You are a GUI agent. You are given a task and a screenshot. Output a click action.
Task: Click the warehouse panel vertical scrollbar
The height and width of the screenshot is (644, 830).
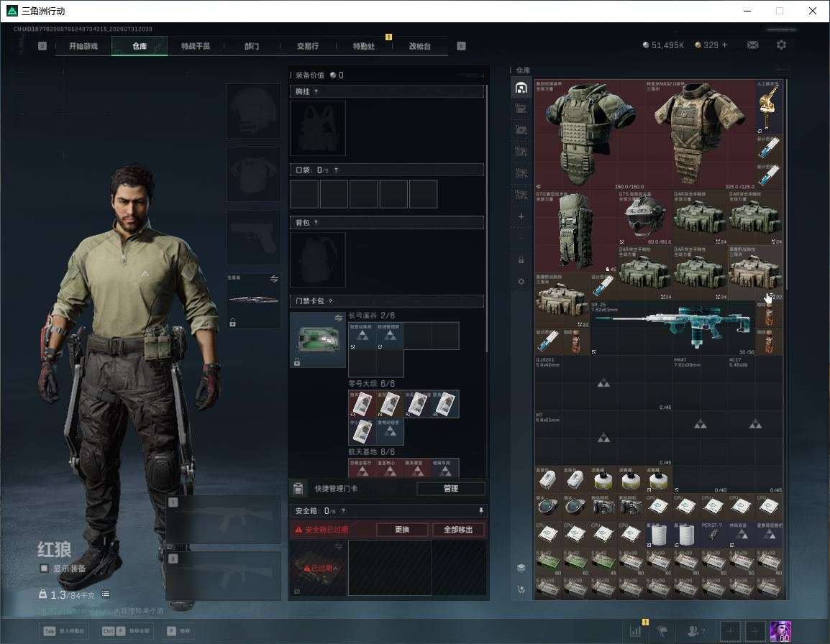pyautogui.click(x=786, y=183)
